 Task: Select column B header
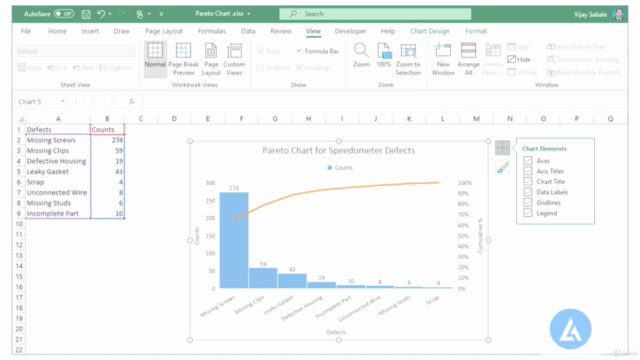[107, 119]
